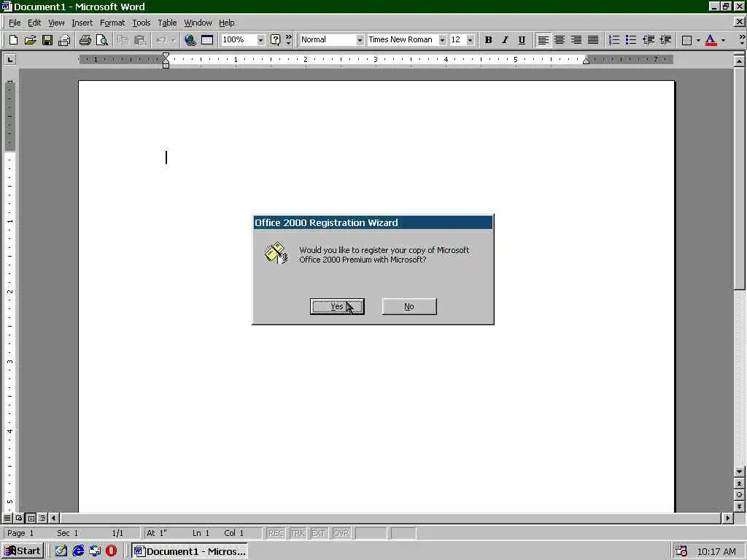The width and height of the screenshot is (747, 560).
Task: Open the Insert menu
Action: click(x=82, y=23)
